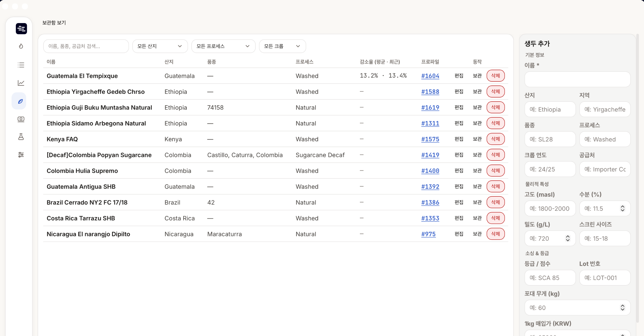Expand the 모든 크롭 crop dropdown

point(282,46)
